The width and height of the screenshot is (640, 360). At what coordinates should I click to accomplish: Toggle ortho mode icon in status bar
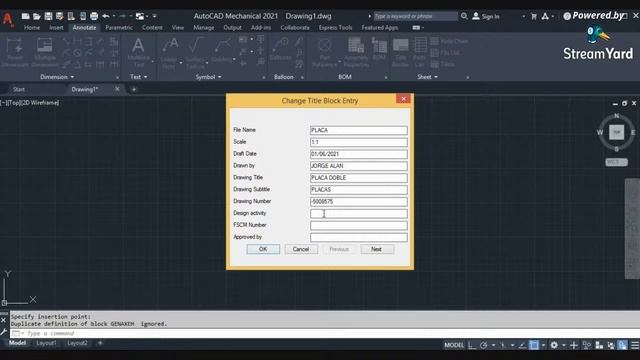[471, 345]
